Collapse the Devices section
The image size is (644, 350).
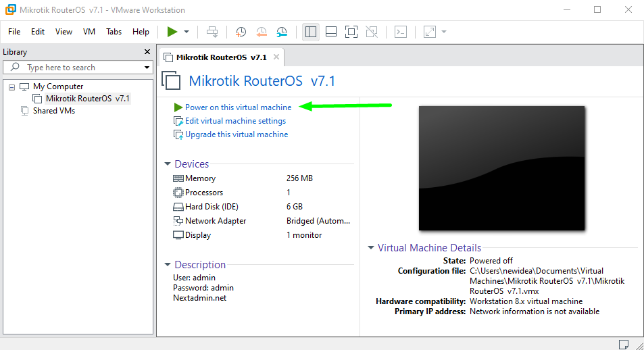pyautogui.click(x=168, y=164)
